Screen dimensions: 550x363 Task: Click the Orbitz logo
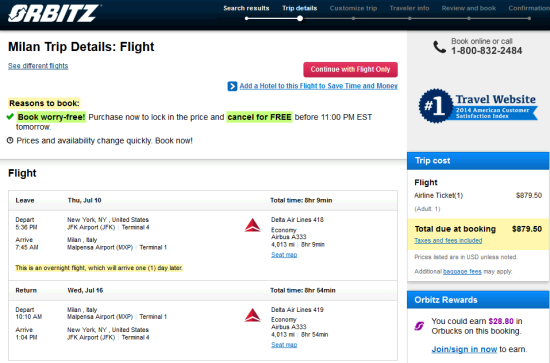coord(54,14)
